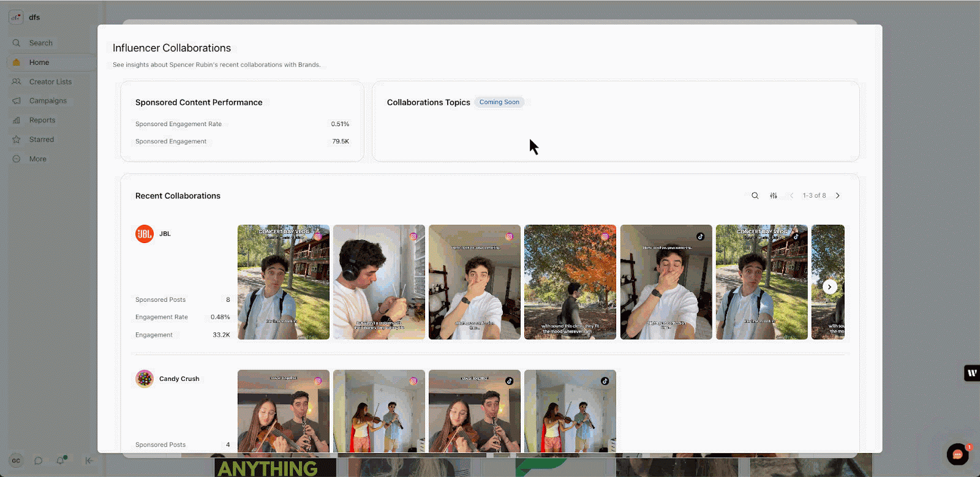Click the Coming Soon badge

(x=499, y=102)
